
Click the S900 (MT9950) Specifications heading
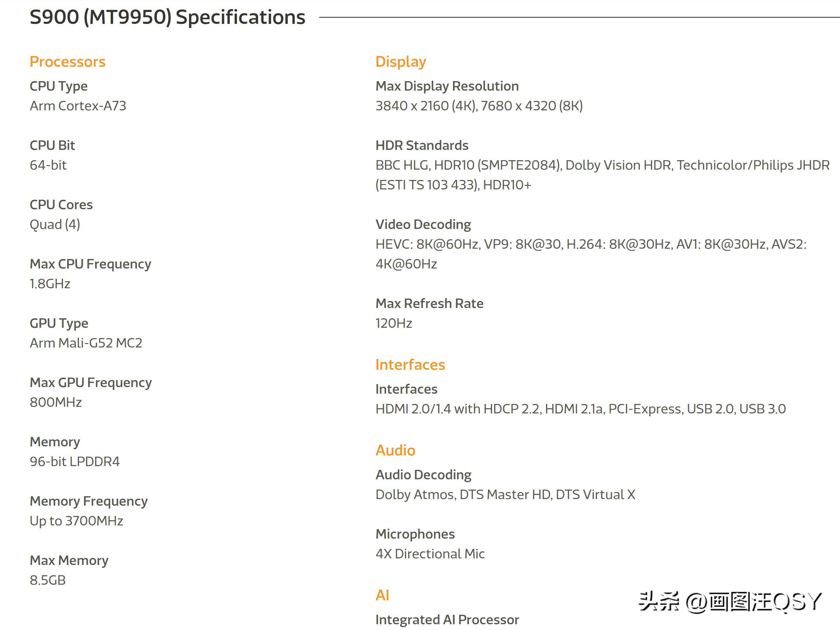click(167, 17)
